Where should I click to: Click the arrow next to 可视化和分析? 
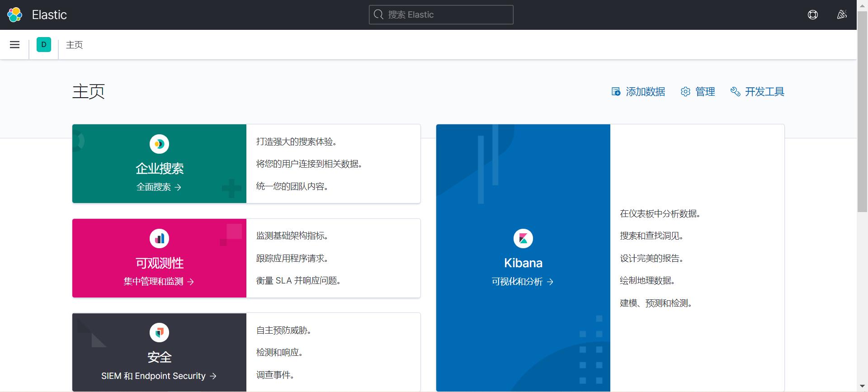click(x=550, y=282)
